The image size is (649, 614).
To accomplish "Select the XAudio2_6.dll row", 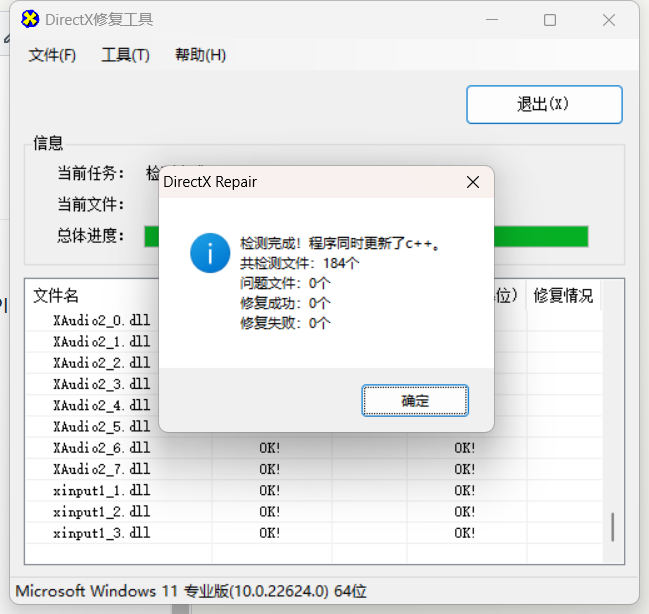I will (x=314, y=448).
